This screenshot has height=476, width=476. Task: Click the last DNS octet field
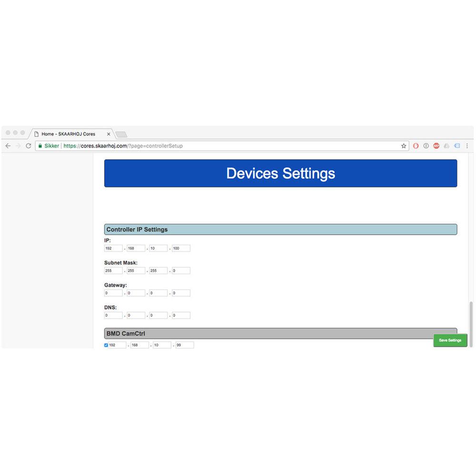(181, 315)
